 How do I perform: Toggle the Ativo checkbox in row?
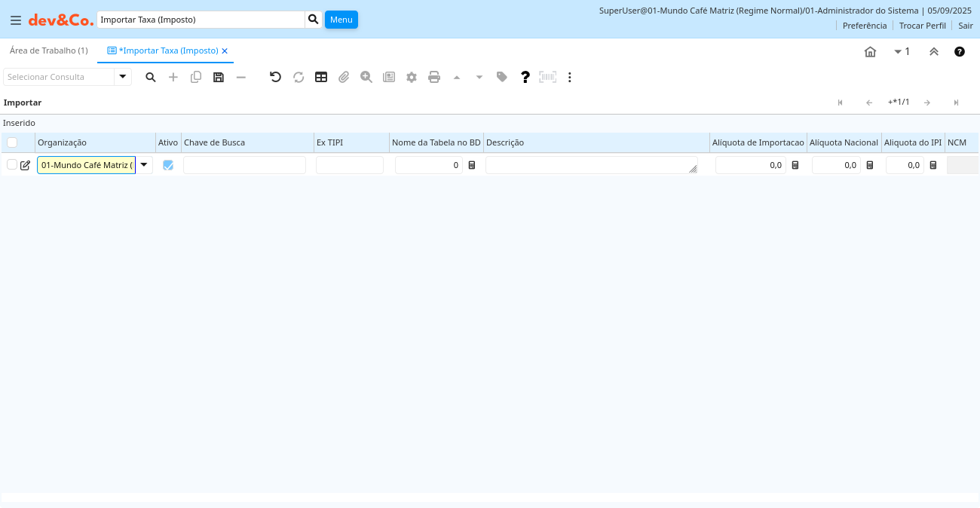[x=168, y=165]
